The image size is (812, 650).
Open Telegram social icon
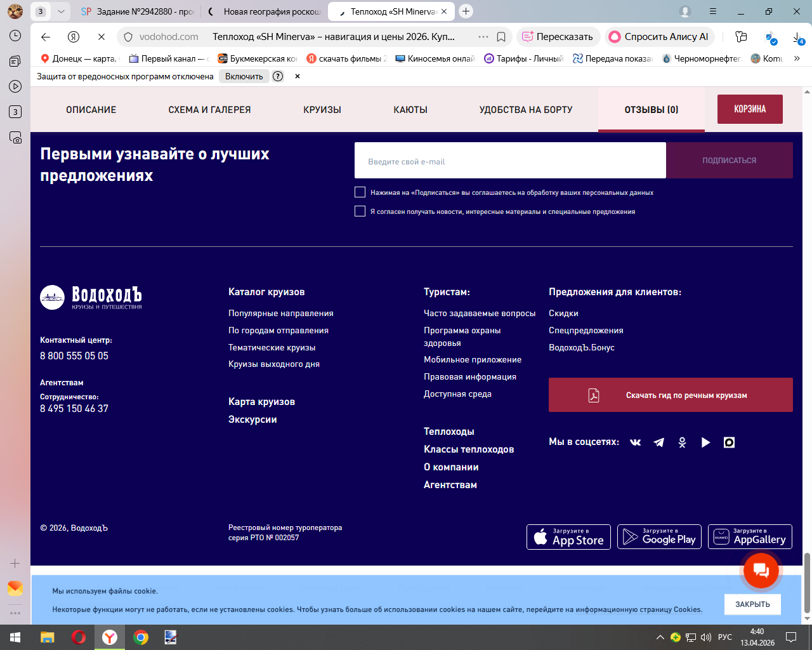[659, 442]
